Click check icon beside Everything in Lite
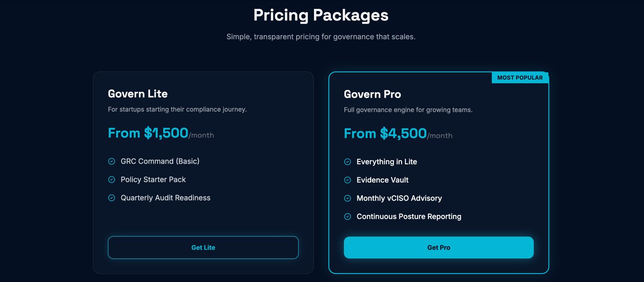Viewport: 644px width, 282px height. [347, 162]
